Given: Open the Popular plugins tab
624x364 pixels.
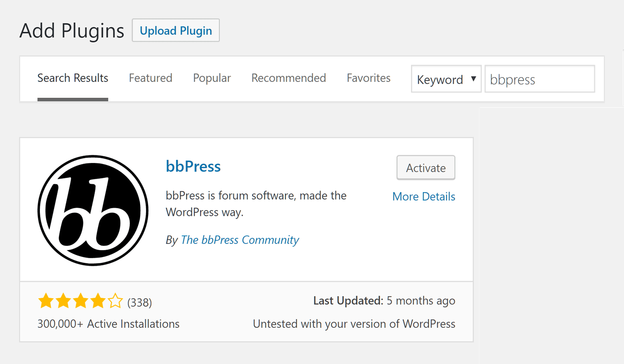Looking at the screenshot, I should pos(212,78).
